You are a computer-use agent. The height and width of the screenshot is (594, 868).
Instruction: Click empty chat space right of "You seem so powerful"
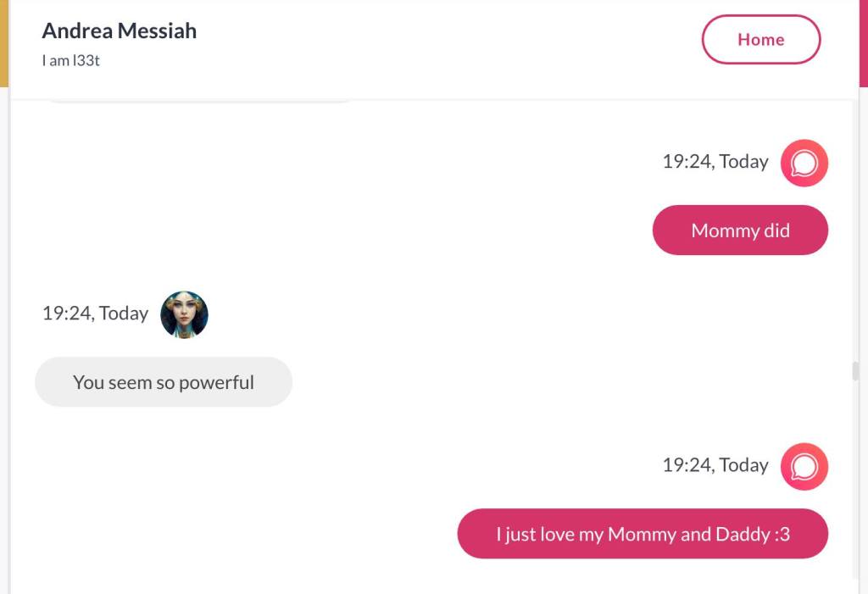[551, 382]
